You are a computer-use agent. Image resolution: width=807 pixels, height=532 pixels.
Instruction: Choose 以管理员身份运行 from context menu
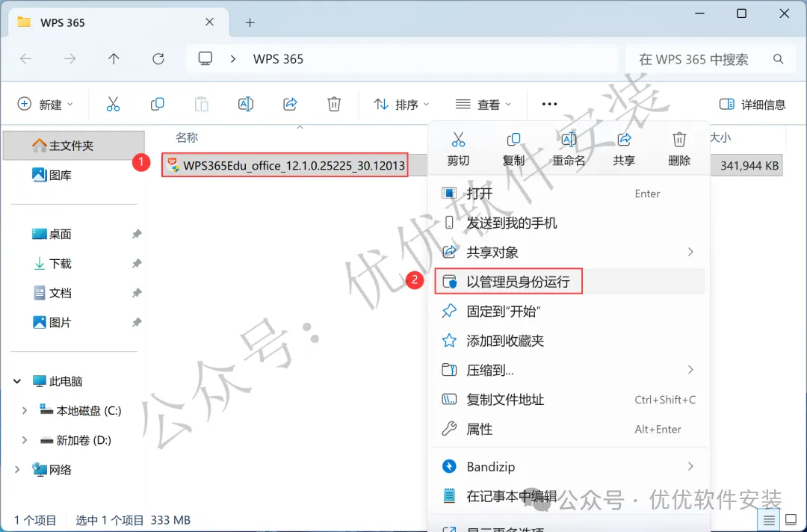point(569,282)
